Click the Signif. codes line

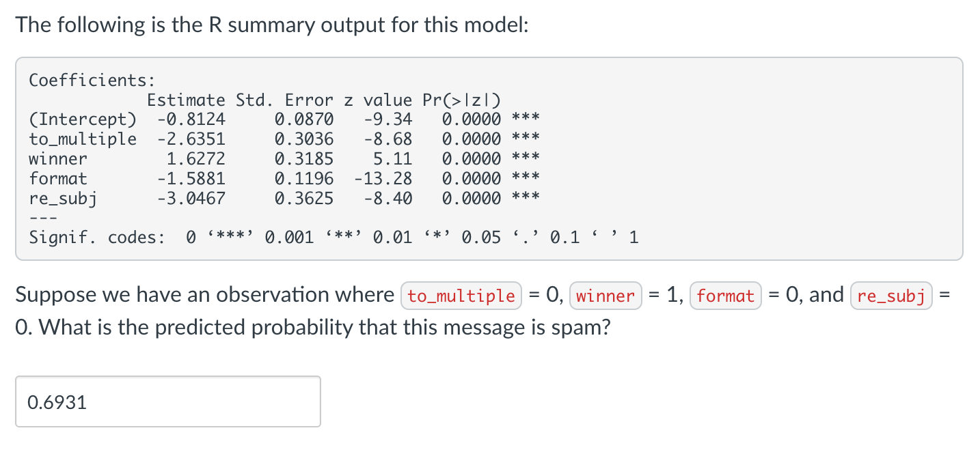pyautogui.click(x=335, y=237)
